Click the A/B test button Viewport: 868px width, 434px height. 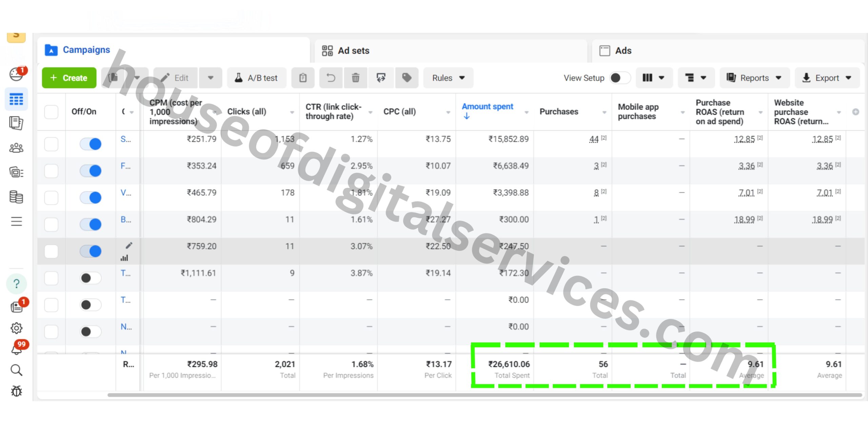tap(256, 78)
